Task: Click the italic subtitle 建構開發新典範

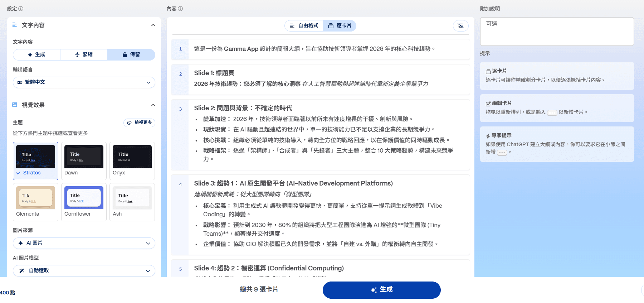Action: point(253,194)
